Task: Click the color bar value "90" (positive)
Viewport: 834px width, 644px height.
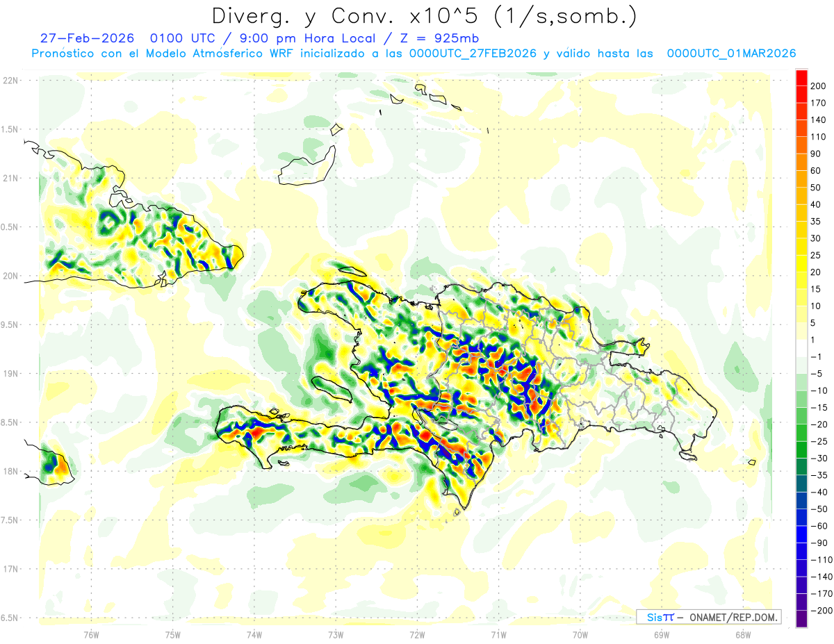Action: (817, 154)
